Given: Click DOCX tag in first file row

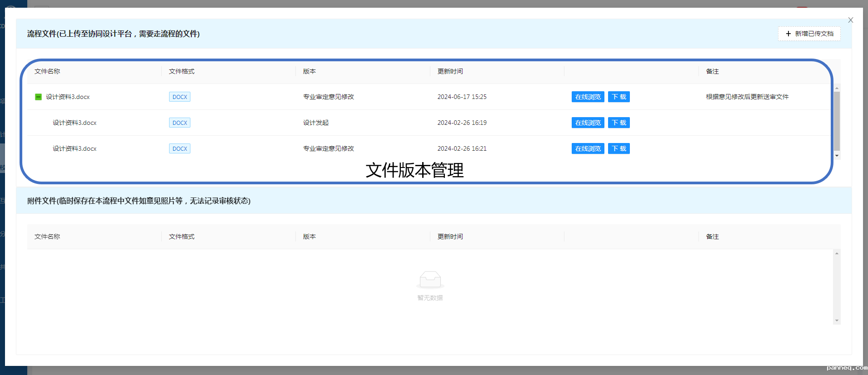Looking at the screenshot, I should point(180,97).
